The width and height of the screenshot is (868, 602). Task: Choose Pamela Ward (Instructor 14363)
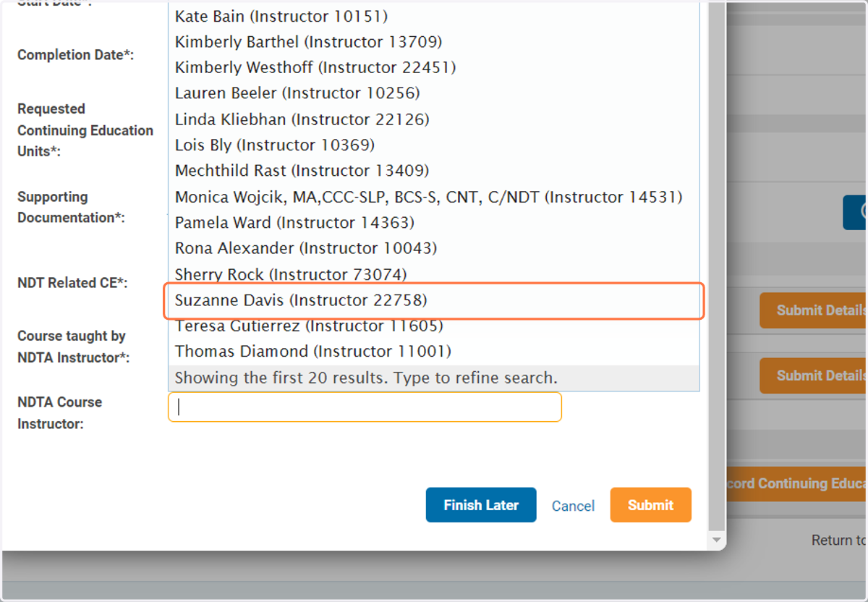click(x=434, y=223)
